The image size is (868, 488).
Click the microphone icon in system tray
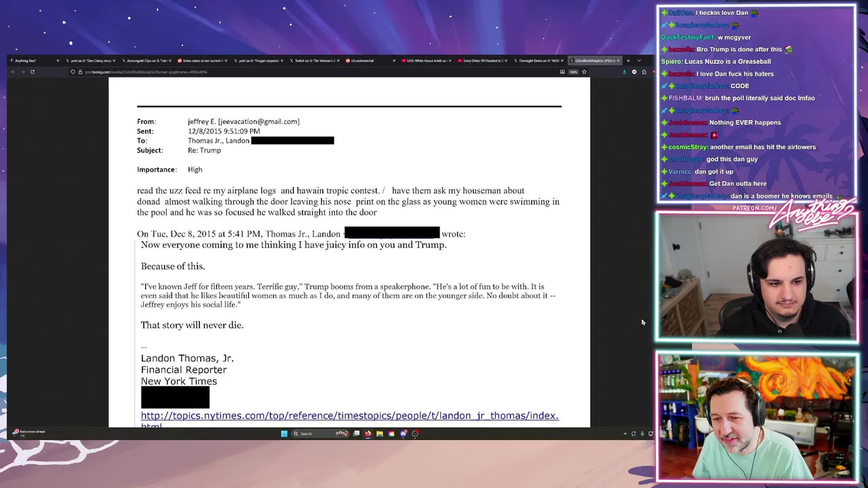pyautogui.click(x=642, y=434)
